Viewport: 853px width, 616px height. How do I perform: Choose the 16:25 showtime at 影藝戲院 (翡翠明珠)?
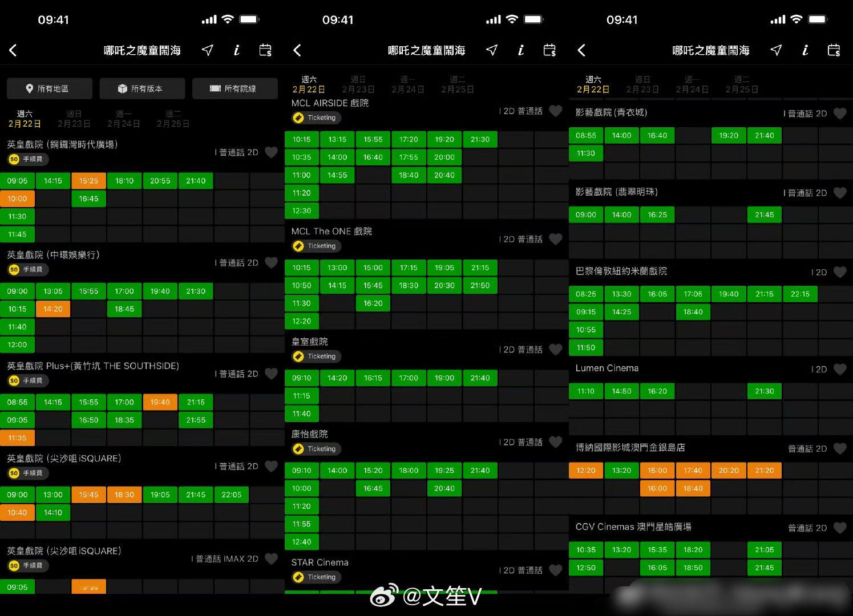pos(657,214)
